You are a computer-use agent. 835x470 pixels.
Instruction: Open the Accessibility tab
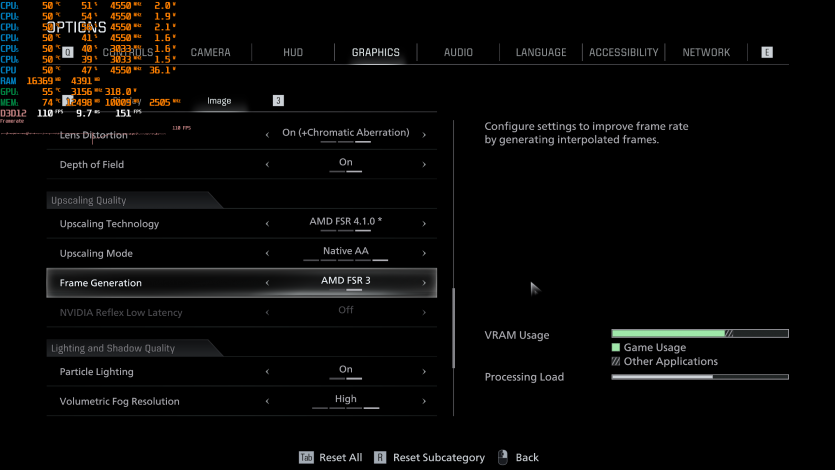point(623,52)
